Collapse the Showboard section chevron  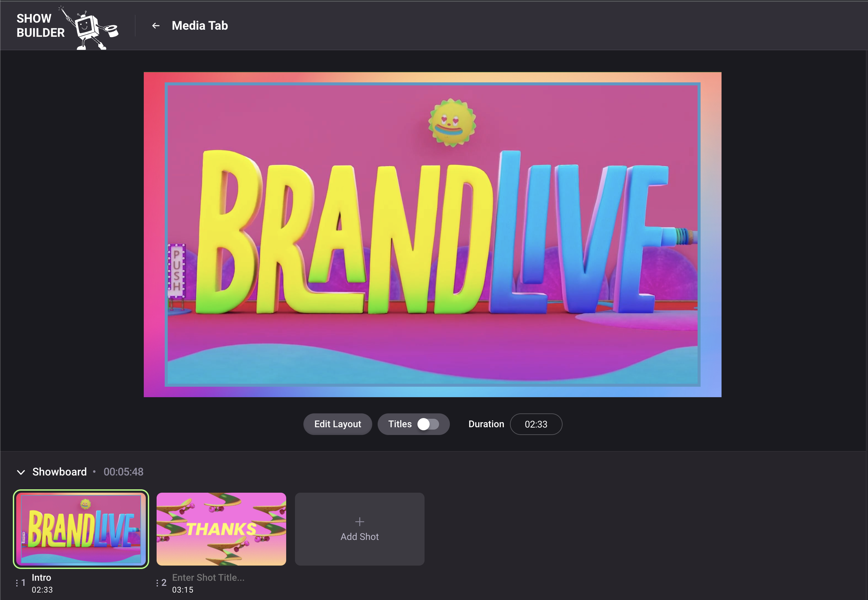21,472
